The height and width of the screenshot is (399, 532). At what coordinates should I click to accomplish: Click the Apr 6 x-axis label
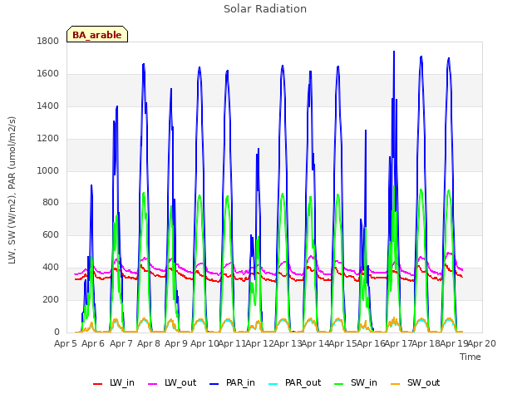93,343
